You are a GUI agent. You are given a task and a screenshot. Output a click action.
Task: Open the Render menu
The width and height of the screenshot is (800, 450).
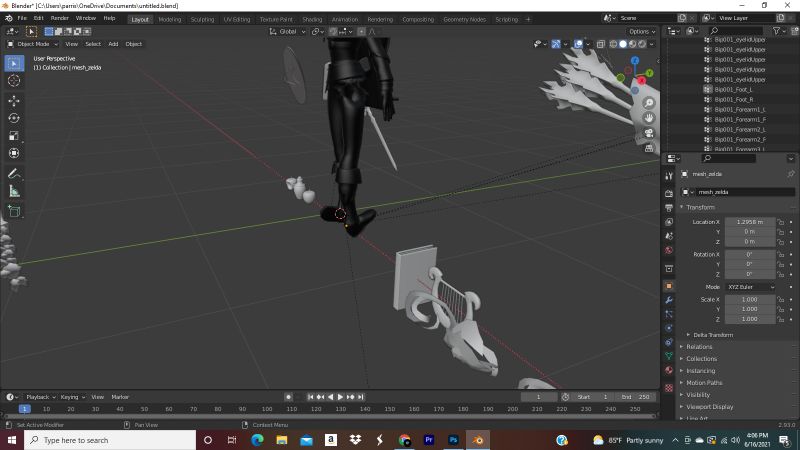click(x=60, y=18)
